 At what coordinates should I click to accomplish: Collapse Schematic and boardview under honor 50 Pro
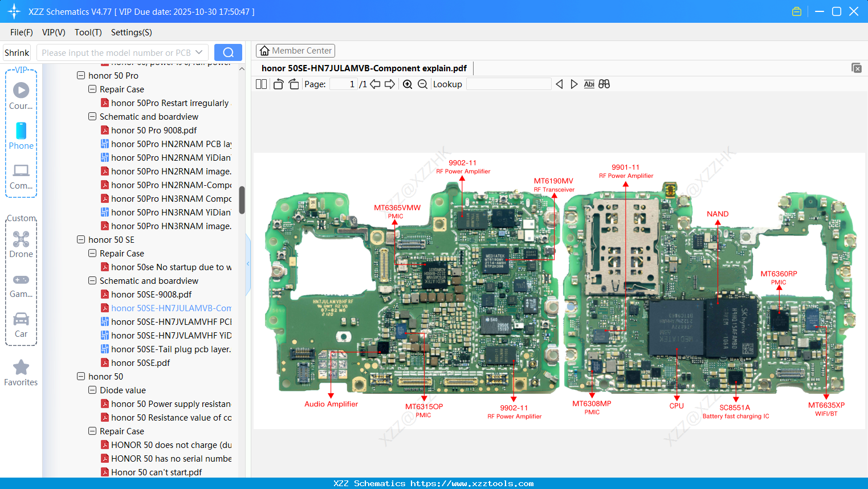point(92,116)
